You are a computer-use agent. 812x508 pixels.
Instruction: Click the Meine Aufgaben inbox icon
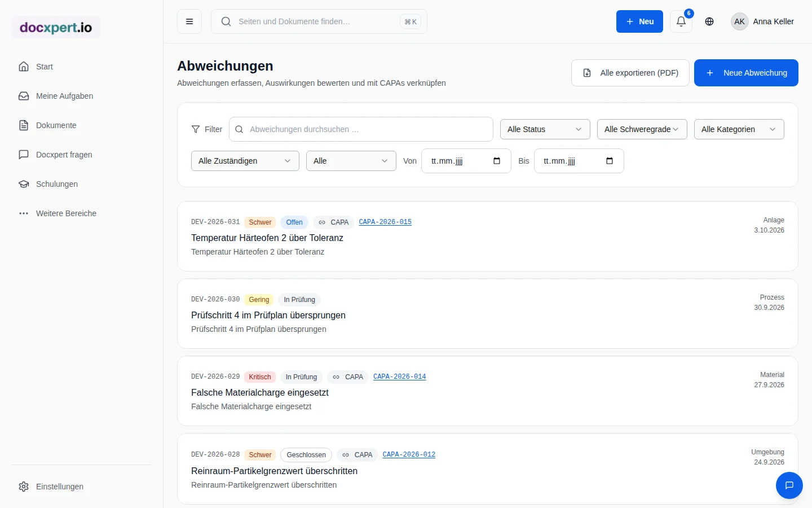tap(24, 96)
